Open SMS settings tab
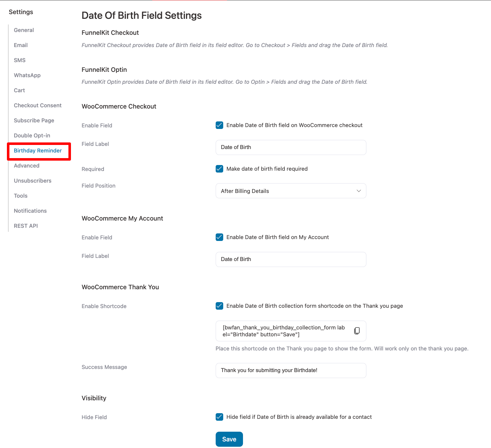The width and height of the screenshot is (491, 448). click(x=20, y=60)
